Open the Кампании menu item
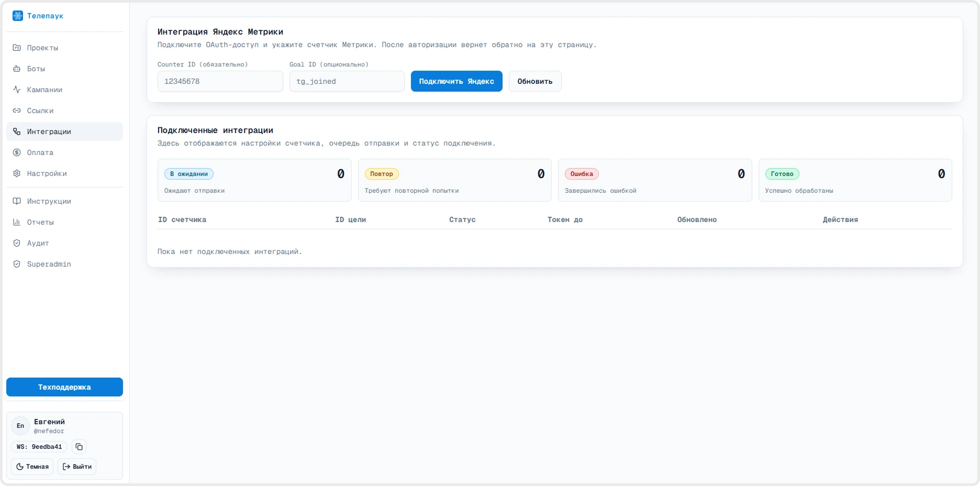The height and width of the screenshot is (486, 980). [x=64, y=90]
